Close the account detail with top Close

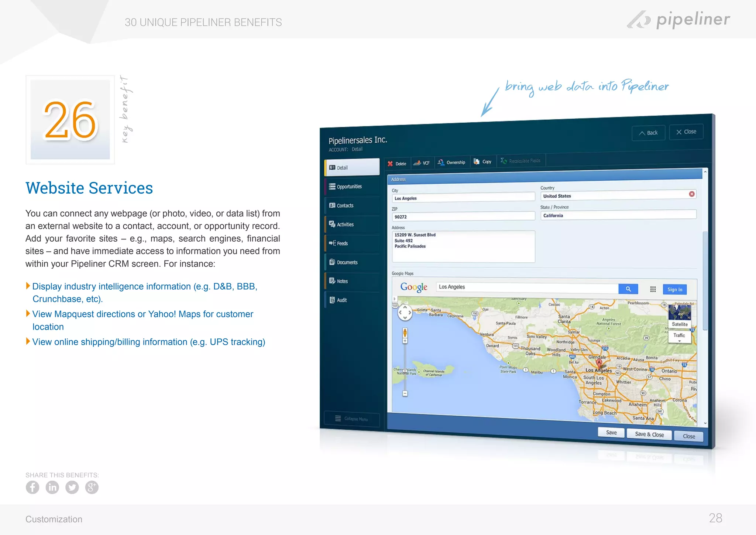(686, 132)
